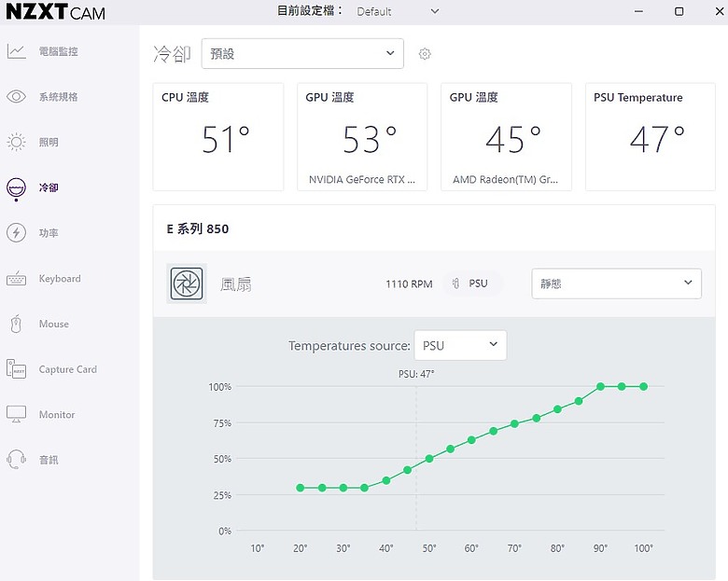The height and width of the screenshot is (581, 728).
Task: Go to the 音訊 section
Action: [x=49, y=460]
